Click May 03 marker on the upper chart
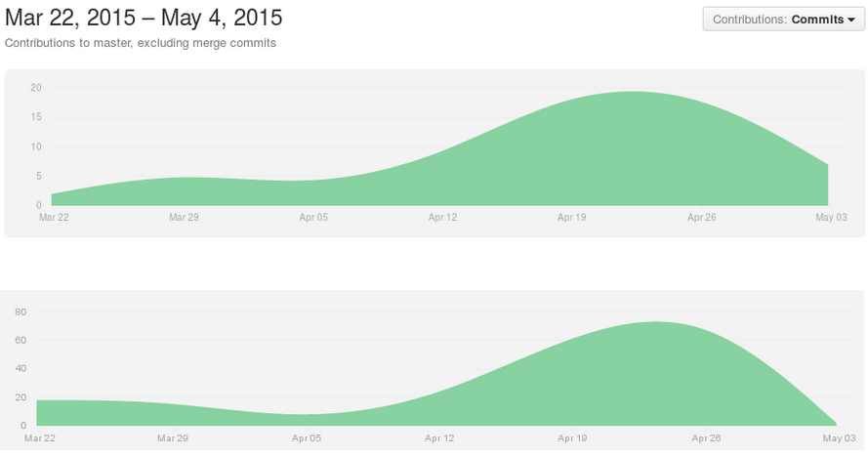868x456 pixels. (830, 217)
